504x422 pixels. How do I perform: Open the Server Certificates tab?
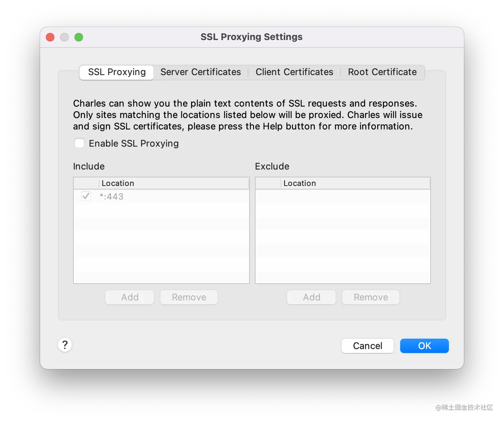point(200,72)
